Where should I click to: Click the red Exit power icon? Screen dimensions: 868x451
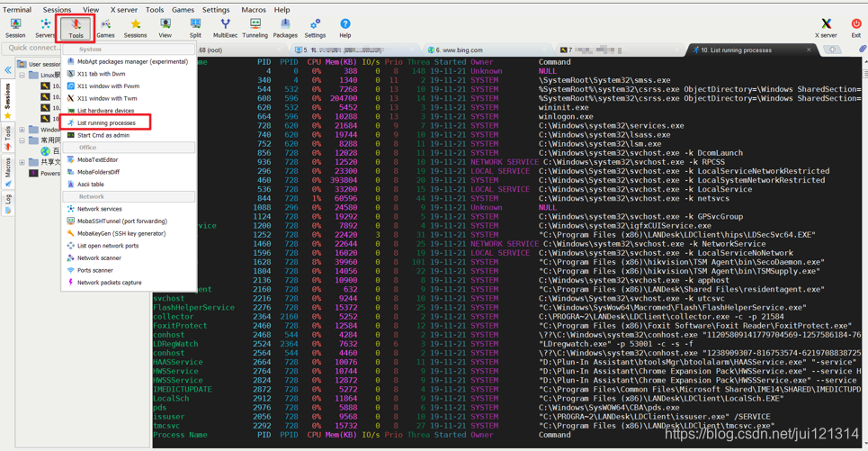pyautogui.click(x=855, y=28)
